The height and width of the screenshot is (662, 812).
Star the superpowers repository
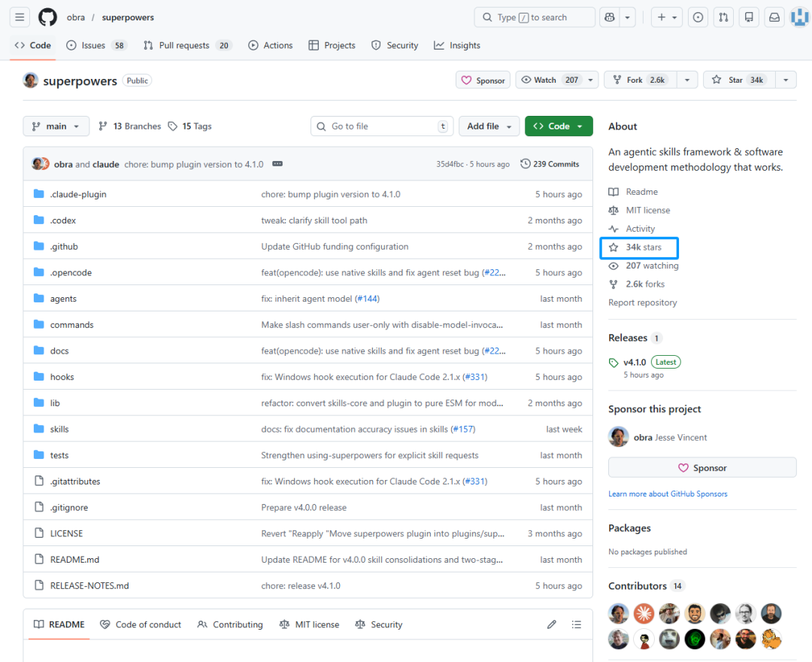click(736, 80)
